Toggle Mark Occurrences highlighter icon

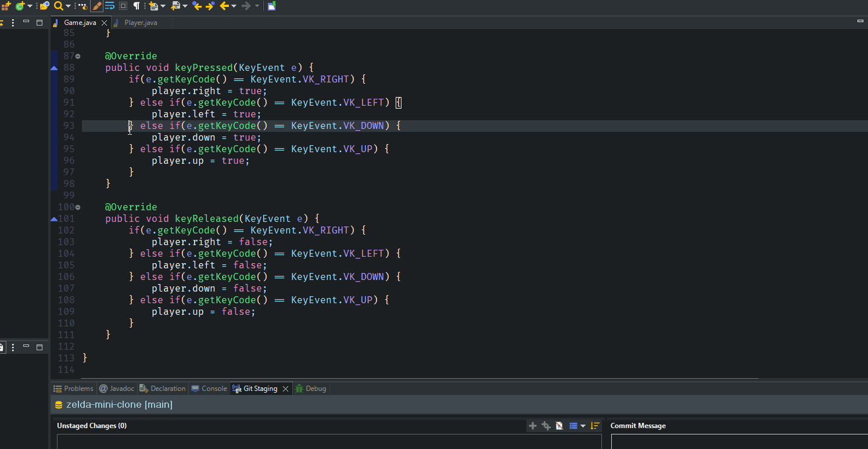point(97,6)
